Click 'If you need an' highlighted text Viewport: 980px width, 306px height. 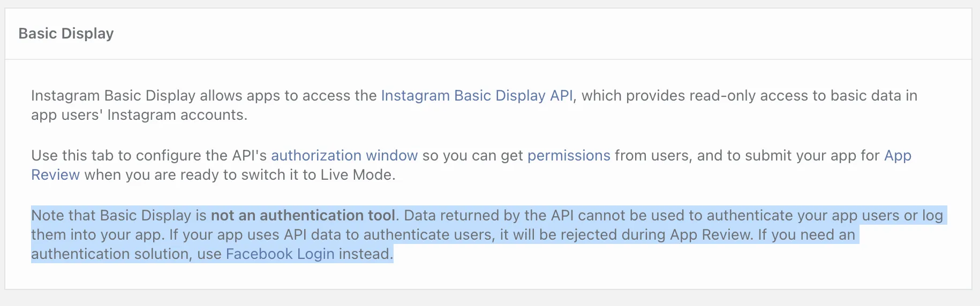tap(806, 235)
